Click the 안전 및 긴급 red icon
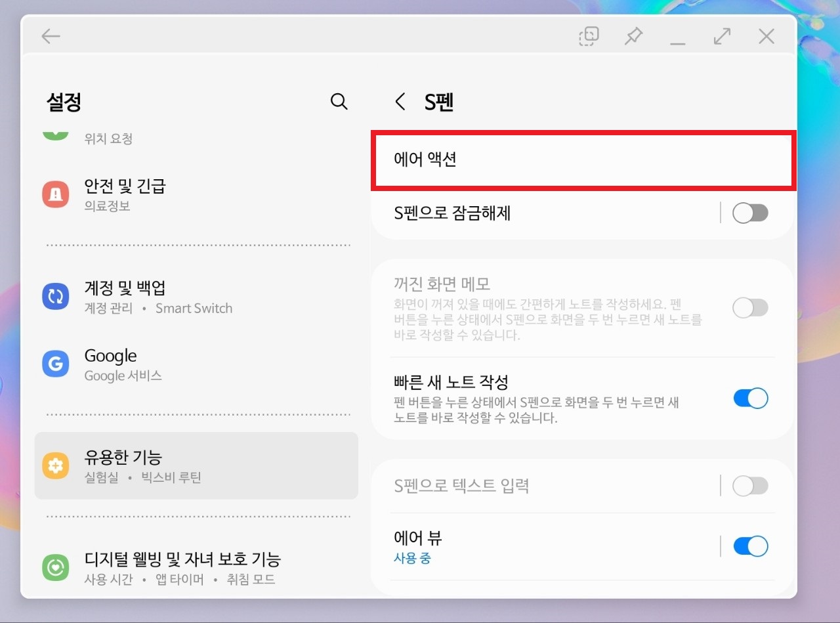The image size is (840, 623). pyautogui.click(x=55, y=194)
